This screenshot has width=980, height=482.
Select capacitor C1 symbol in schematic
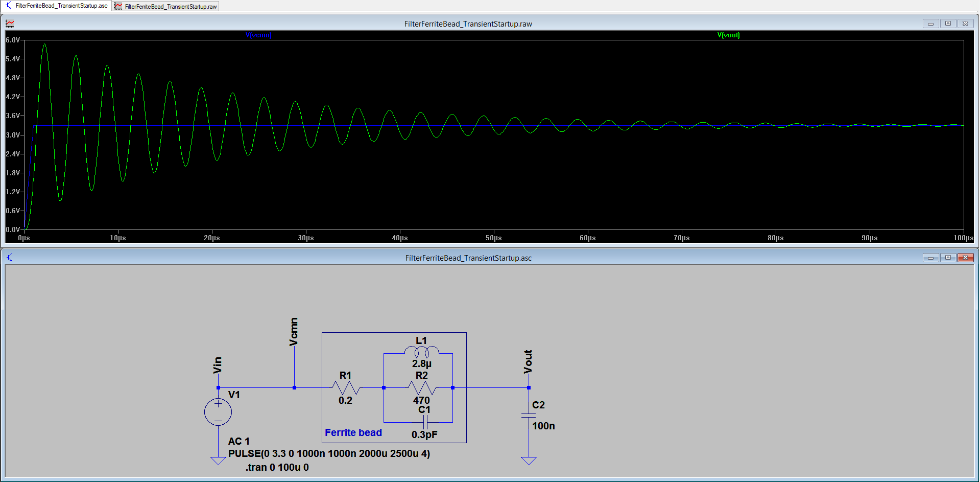coord(425,422)
